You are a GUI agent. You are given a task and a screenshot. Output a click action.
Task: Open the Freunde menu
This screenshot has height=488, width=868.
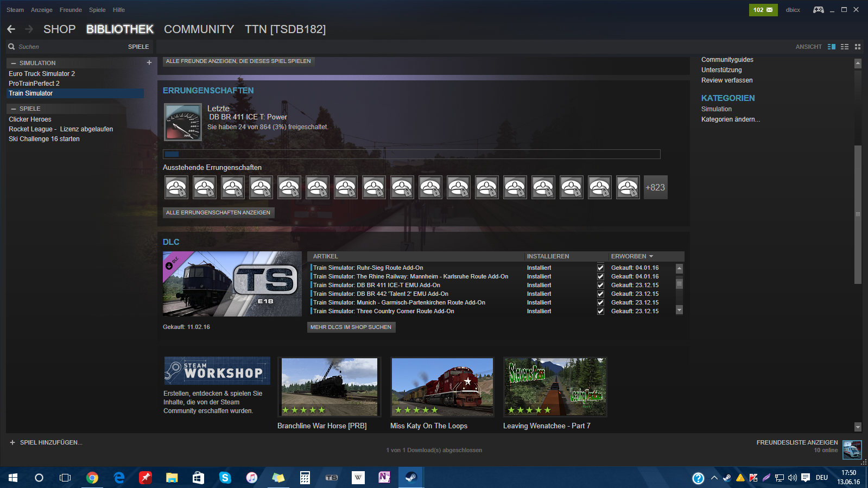pyautogui.click(x=71, y=10)
